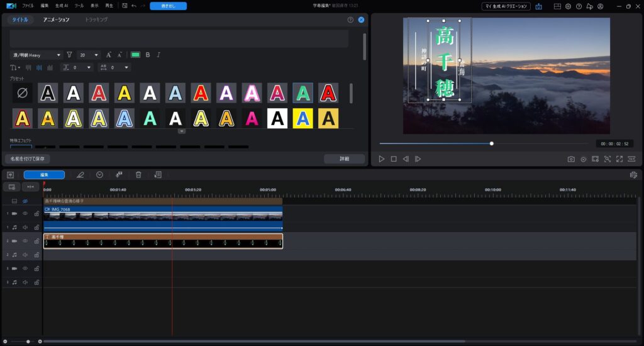
Task: Open settings gear in title bar
Action: pyautogui.click(x=568, y=6)
